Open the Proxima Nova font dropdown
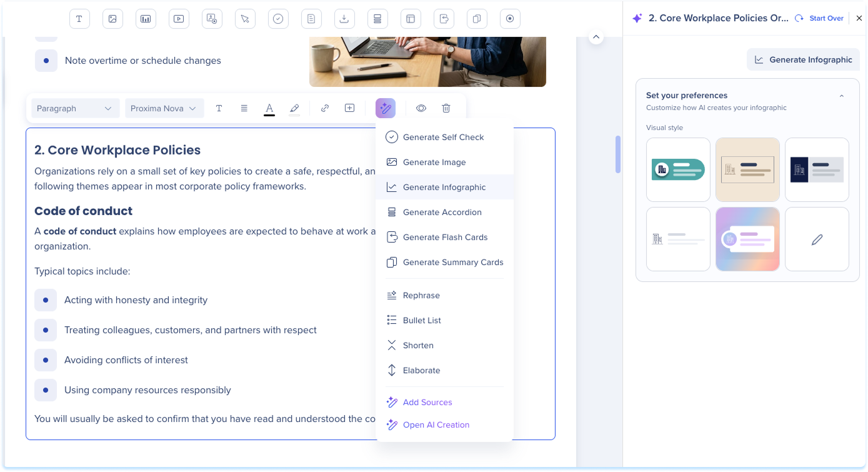 (x=164, y=108)
